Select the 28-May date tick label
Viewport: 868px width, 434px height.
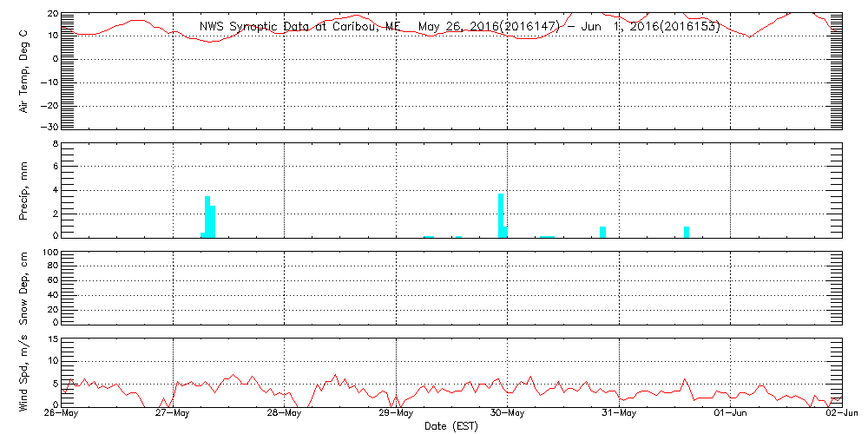click(x=284, y=414)
